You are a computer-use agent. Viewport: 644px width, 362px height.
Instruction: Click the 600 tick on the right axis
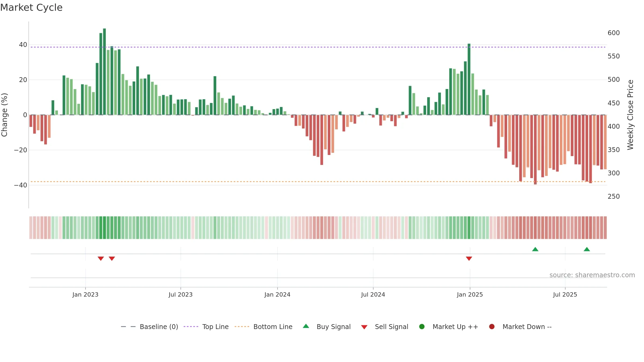click(614, 33)
